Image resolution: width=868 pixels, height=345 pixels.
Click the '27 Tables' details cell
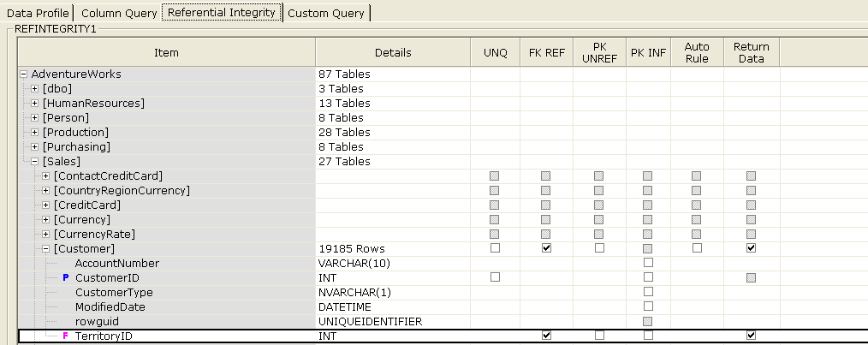393,161
